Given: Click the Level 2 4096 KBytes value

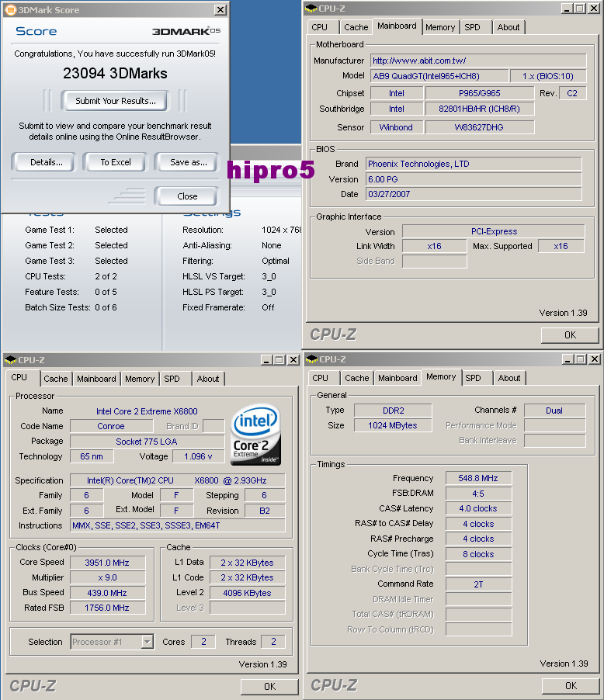Looking at the screenshot, I should pyautogui.click(x=247, y=593).
